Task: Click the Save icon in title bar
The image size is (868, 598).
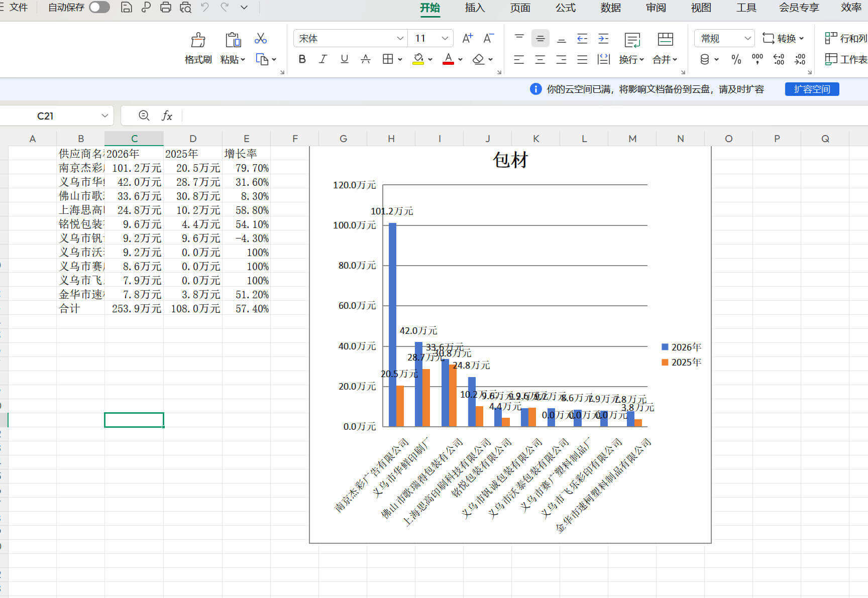Action: 127,8
